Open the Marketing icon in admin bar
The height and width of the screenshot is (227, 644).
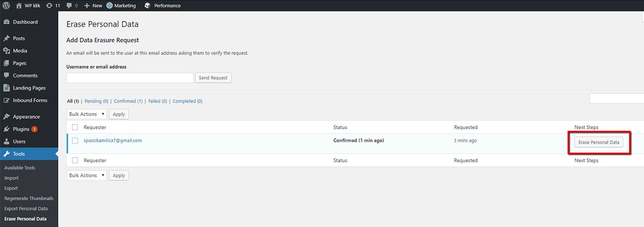click(x=109, y=5)
